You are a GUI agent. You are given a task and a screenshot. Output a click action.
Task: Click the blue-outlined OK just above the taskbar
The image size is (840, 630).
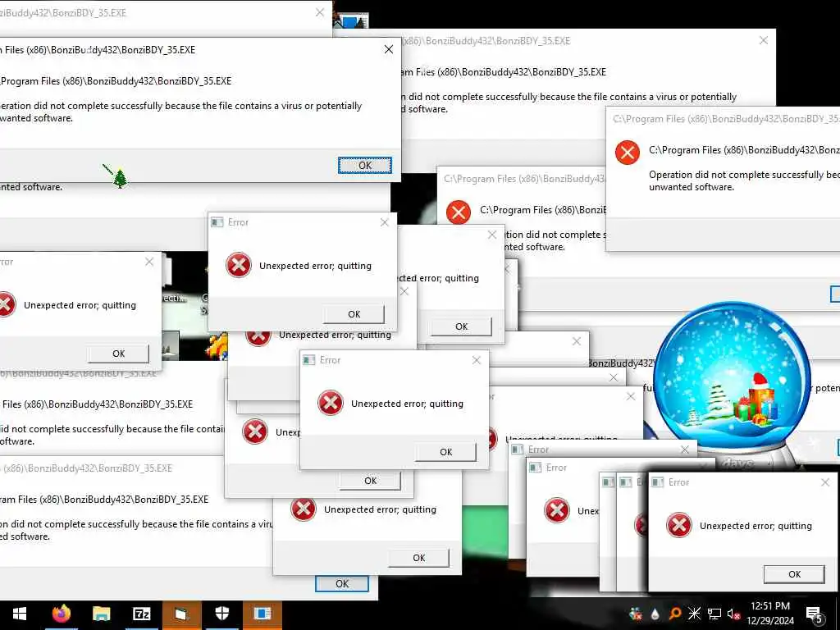tap(342, 584)
